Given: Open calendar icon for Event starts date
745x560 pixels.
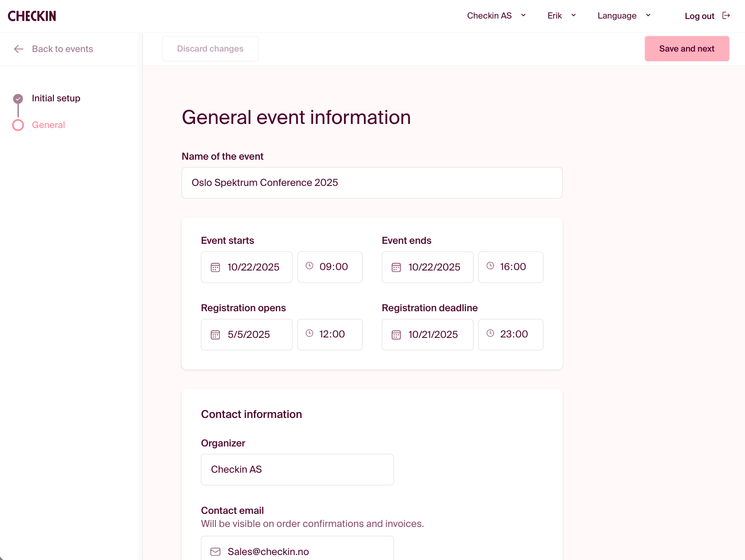Looking at the screenshot, I should click(x=215, y=267).
